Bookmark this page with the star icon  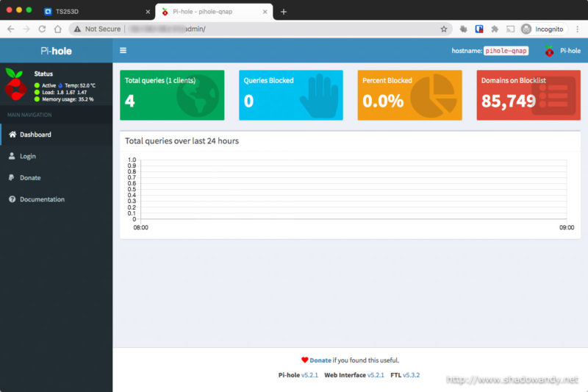[x=444, y=29]
